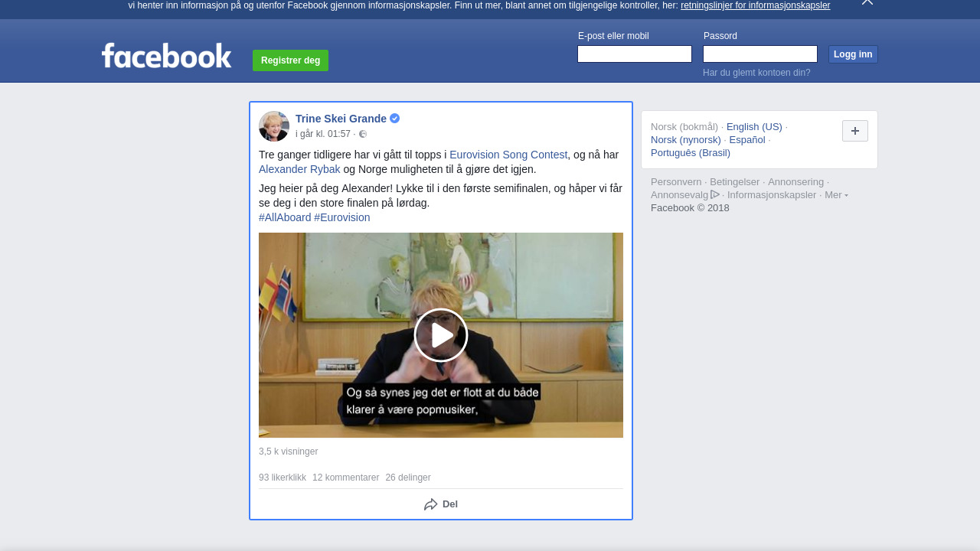980x551 pixels.
Task: Click the video subtitle caption text
Action: click(x=442, y=401)
